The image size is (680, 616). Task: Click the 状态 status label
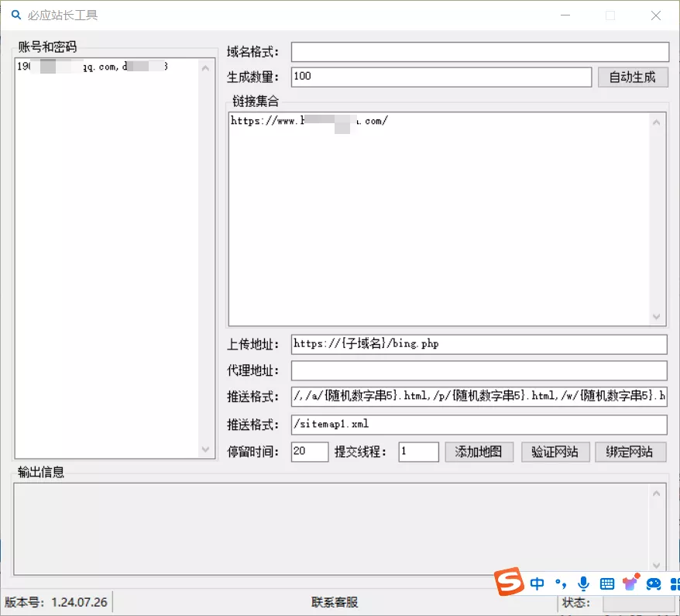tap(576, 602)
